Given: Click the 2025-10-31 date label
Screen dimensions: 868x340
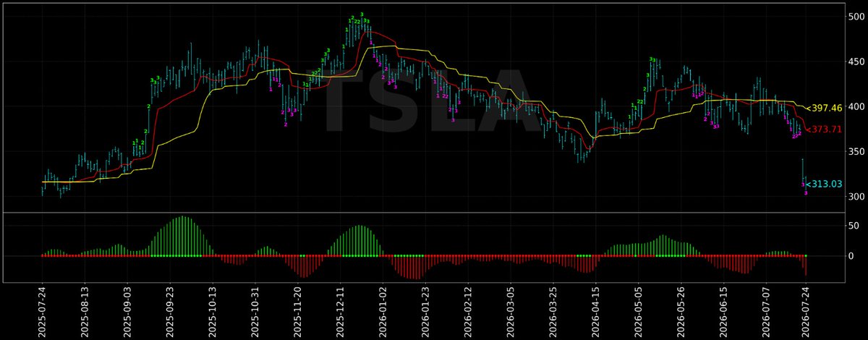Looking at the screenshot, I should (x=255, y=312).
